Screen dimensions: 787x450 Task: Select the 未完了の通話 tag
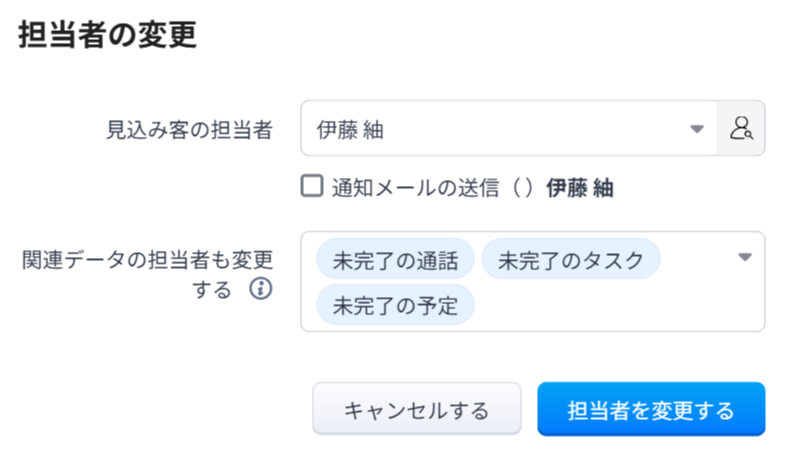click(x=395, y=261)
